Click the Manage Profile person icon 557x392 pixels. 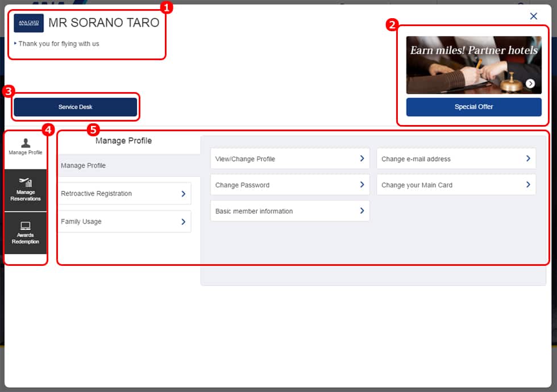[26, 143]
